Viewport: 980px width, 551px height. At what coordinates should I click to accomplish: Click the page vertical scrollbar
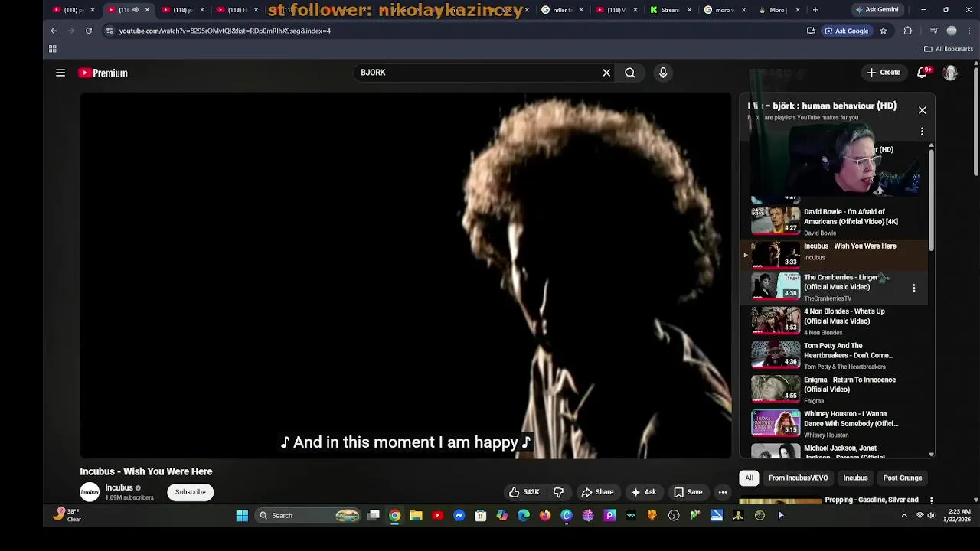[x=975, y=122]
